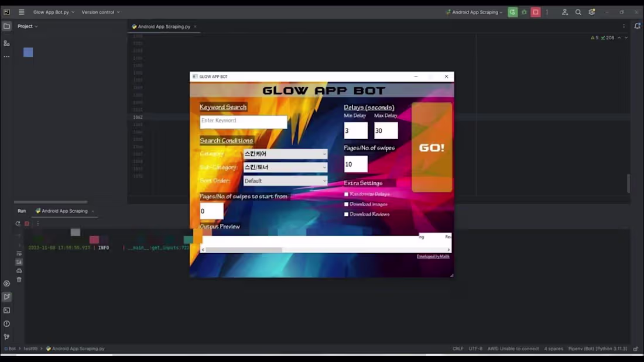Open the Git version control tool window icon
Viewport: 644px width, 362px height.
(6, 337)
